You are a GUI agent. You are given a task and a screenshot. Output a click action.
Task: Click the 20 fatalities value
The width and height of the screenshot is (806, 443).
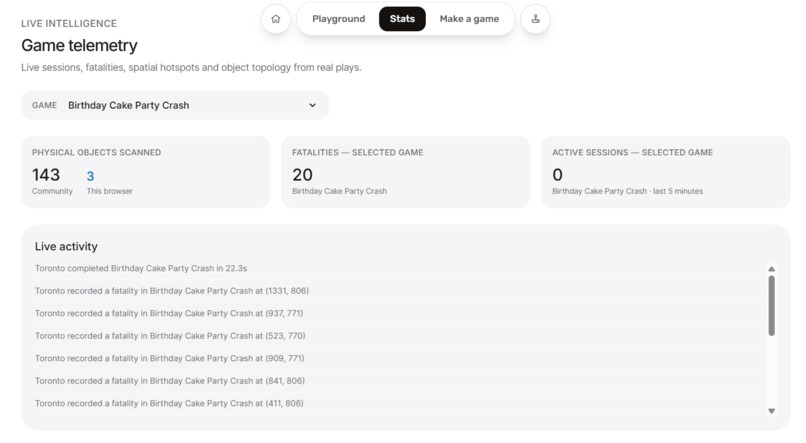[302, 175]
